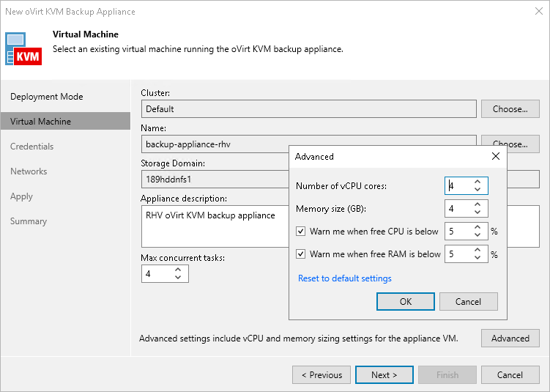Image resolution: width=550 pixels, height=392 pixels.
Task: Open the Deployment Mode step
Action: 47,97
